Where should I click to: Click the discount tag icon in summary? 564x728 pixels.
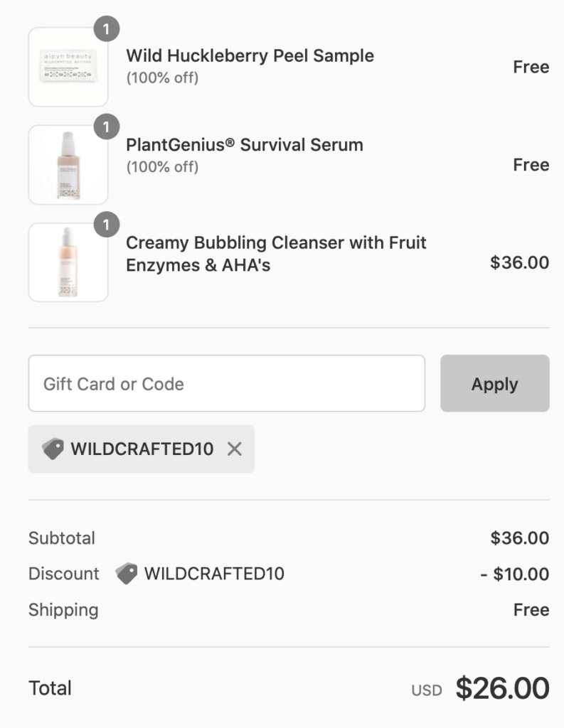coord(127,574)
